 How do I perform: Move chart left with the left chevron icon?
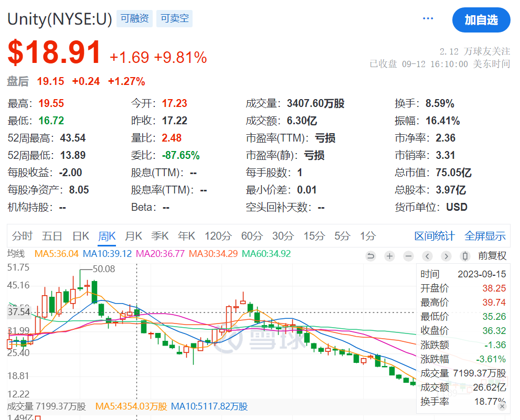(x=428, y=256)
